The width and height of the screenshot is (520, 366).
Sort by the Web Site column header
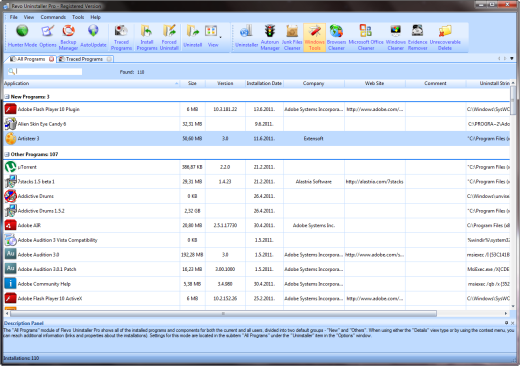tap(375, 83)
